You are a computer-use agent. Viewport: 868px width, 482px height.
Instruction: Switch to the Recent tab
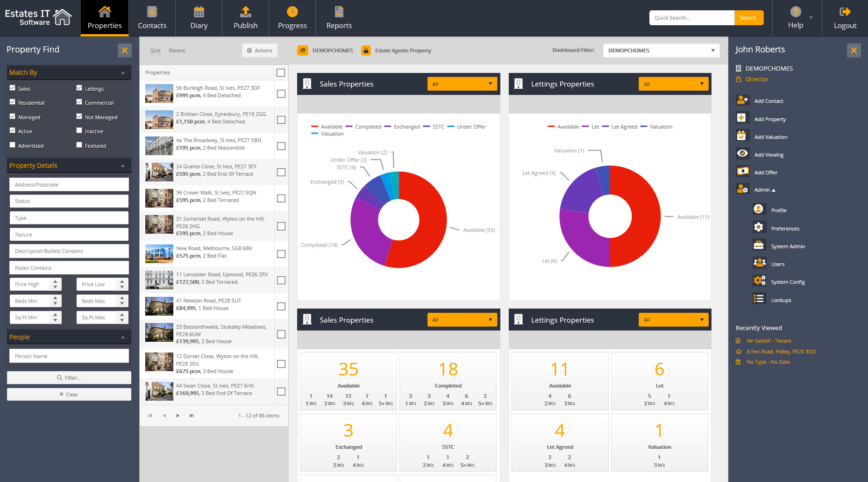(177, 50)
